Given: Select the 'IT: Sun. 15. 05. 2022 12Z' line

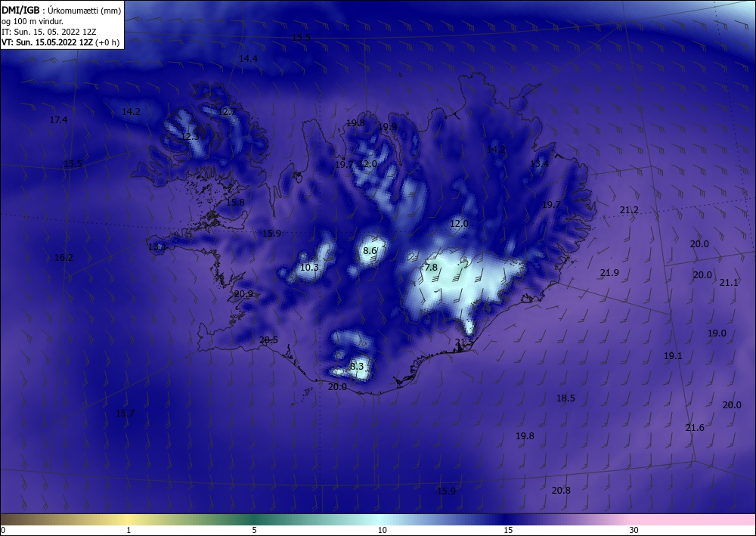Looking at the screenshot, I should click(x=48, y=31).
